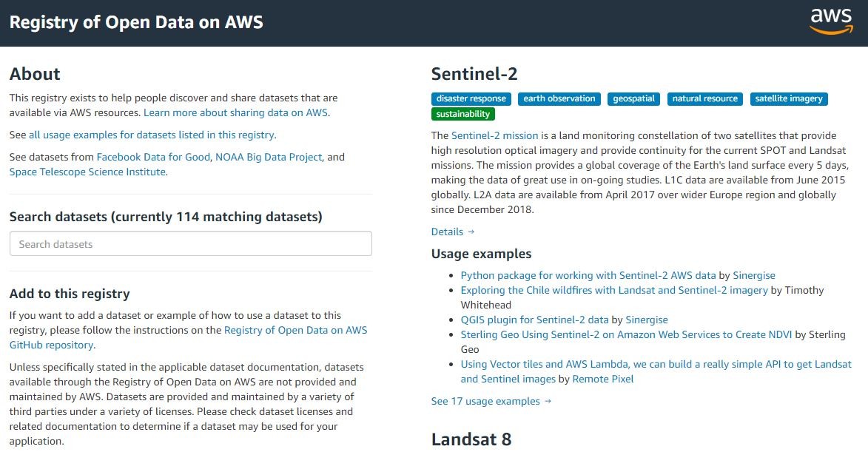Select the disaster response tag
This screenshot has width=868, height=452.
tap(471, 98)
